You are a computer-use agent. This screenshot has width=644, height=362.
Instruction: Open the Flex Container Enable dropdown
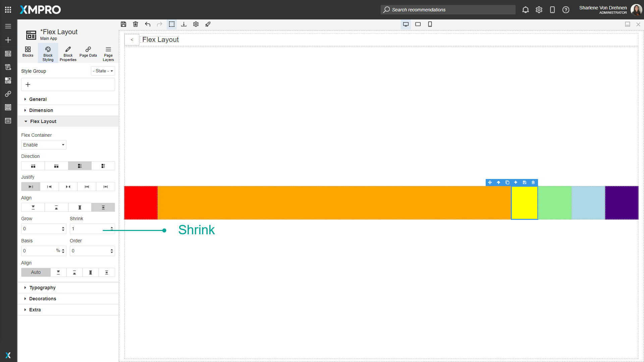coord(43,144)
